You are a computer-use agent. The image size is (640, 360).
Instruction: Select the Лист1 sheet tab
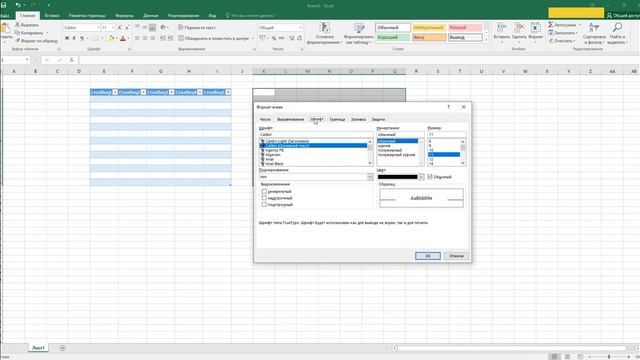tap(38, 348)
